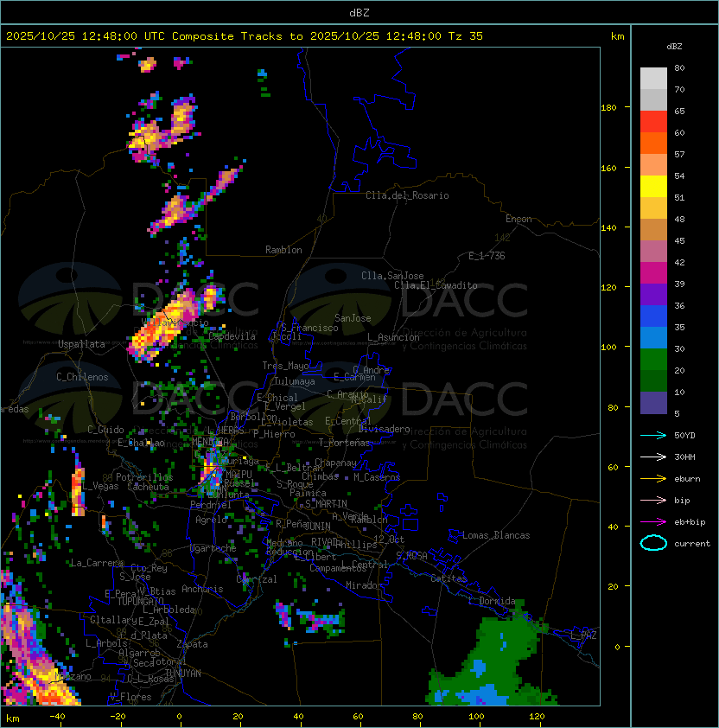Pick the purple 36–39 dBZ color band
This screenshot has width=719, height=728.
[x=653, y=294]
